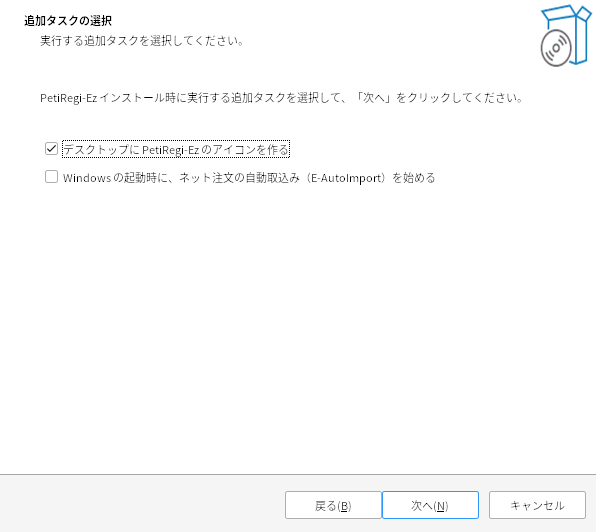Click the installer box and disc icon

click(x=566, y=36)
